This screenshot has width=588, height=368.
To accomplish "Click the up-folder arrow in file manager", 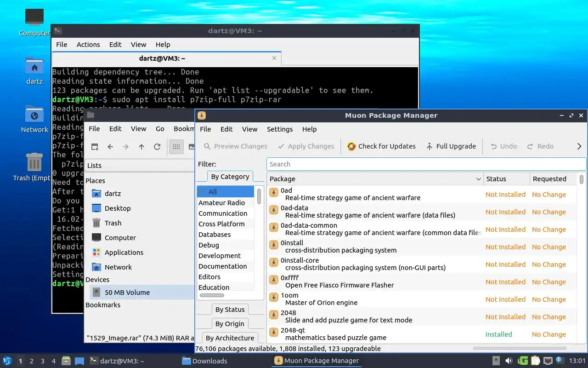I will click(141, 147).
